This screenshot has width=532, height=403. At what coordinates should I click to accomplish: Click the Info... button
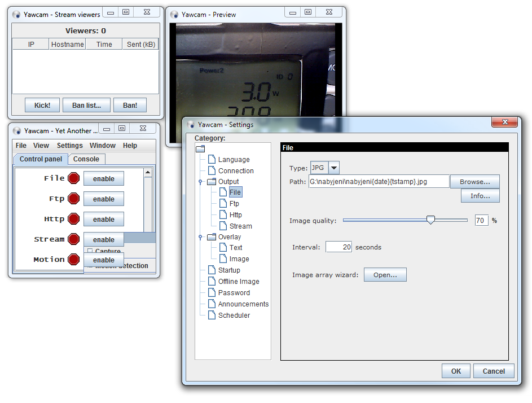pos(480,196)
